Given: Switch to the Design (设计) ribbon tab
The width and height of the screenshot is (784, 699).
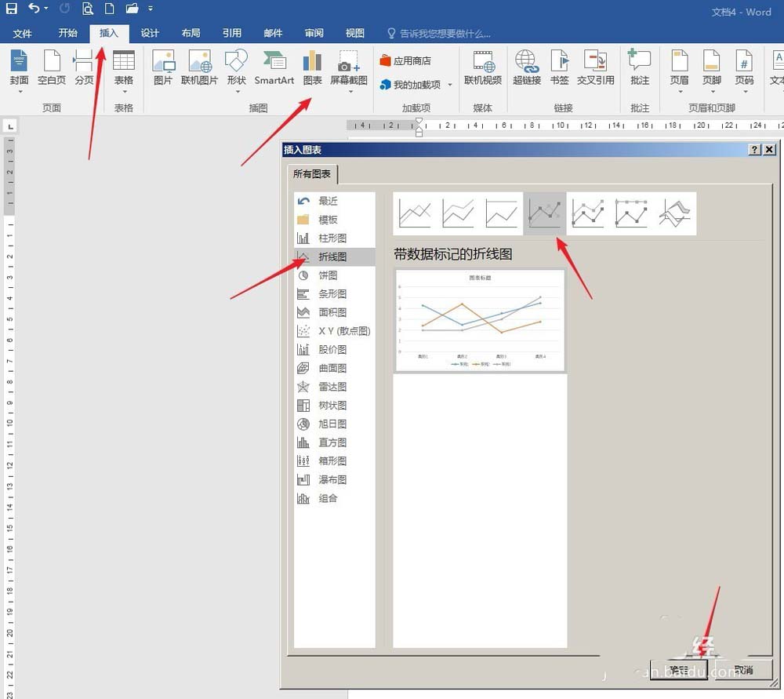Looking at the screenshot, I should click(150, 33).
